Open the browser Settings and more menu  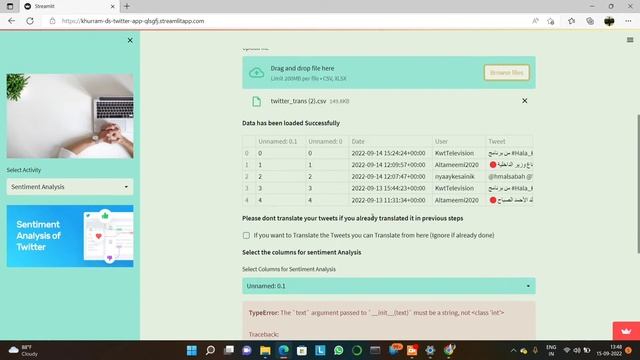pyautogui.click(x=628, y=21)
